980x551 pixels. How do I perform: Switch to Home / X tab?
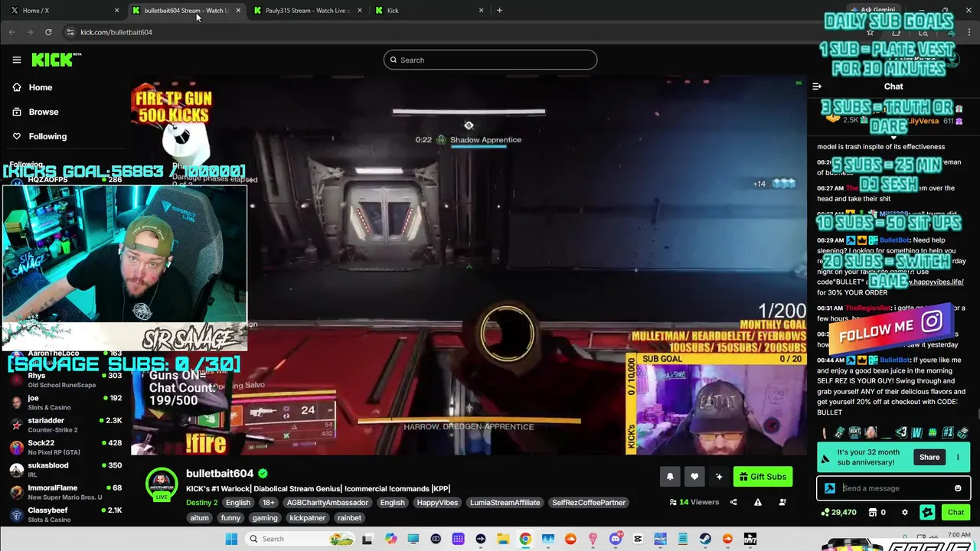point(64,10)
